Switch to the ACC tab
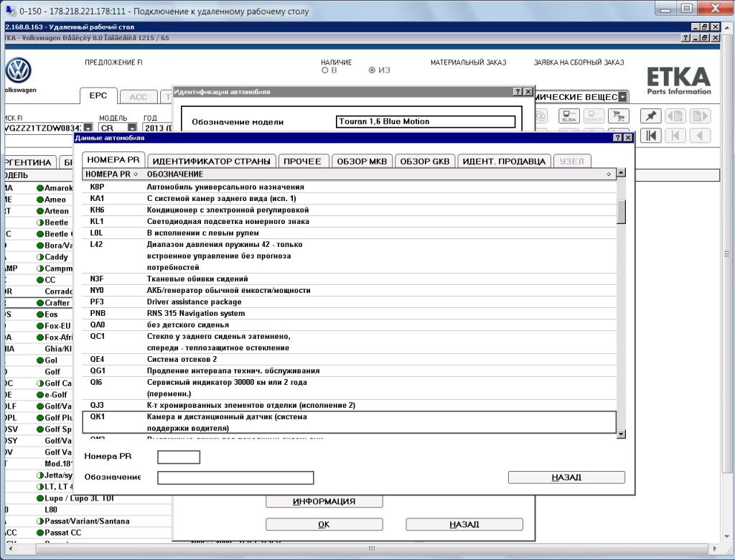 139,97
